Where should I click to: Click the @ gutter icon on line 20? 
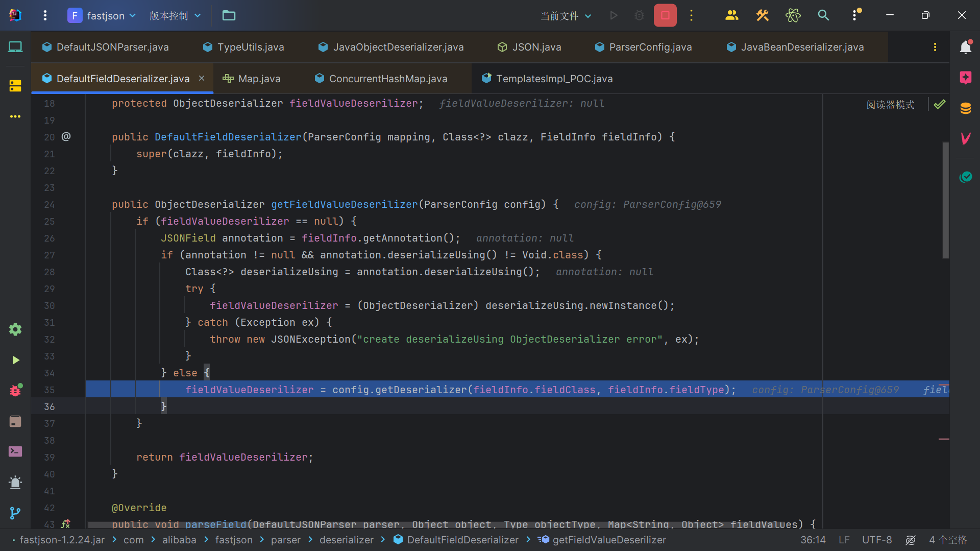[66, 136]
